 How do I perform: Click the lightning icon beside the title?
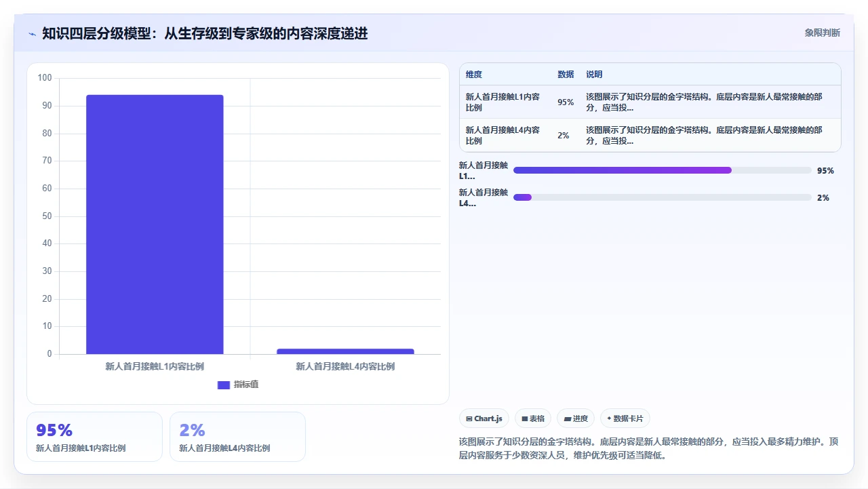(32, 33)
